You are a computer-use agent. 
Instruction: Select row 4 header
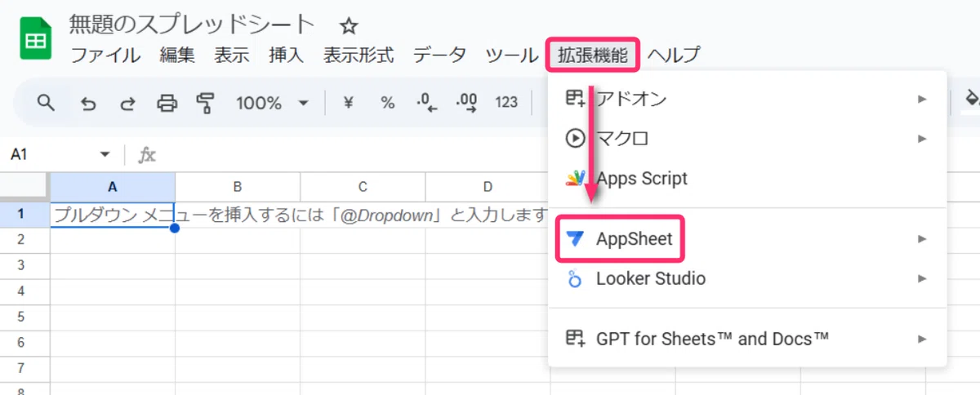24,291
